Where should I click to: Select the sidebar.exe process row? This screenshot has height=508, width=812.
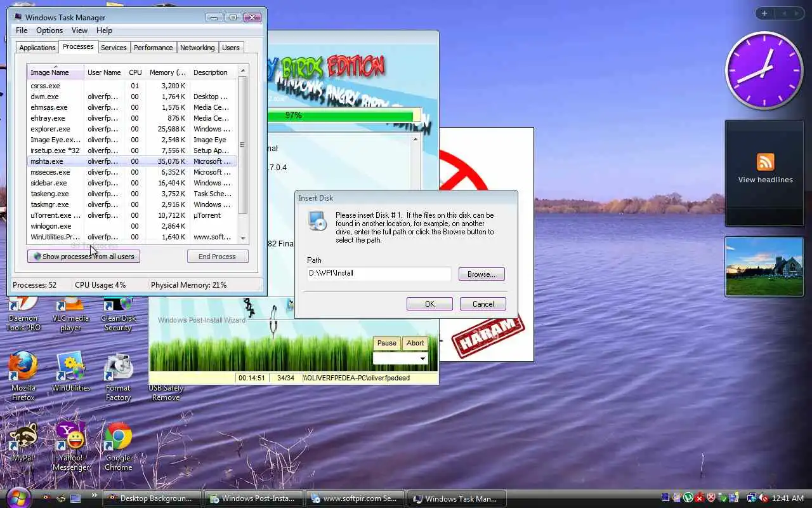coord(132,183)
